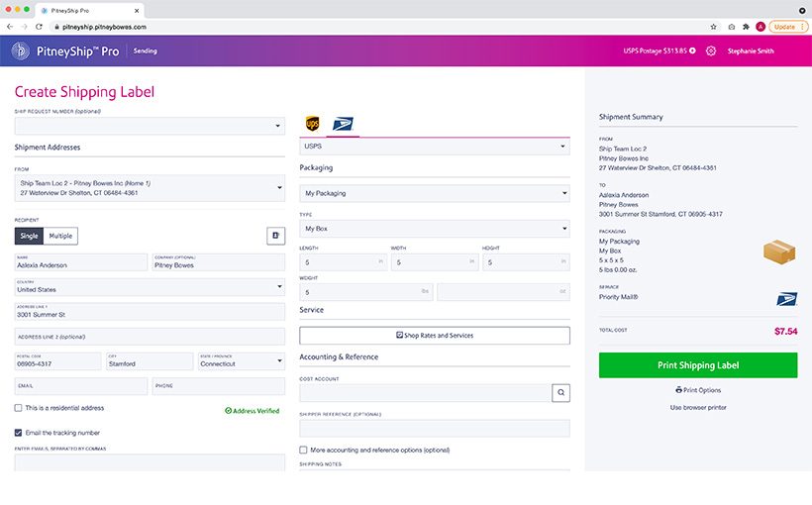Screen dimensions: 812x505
Task: Open the Type dropdown showing My Box
Action: [435, 229]
